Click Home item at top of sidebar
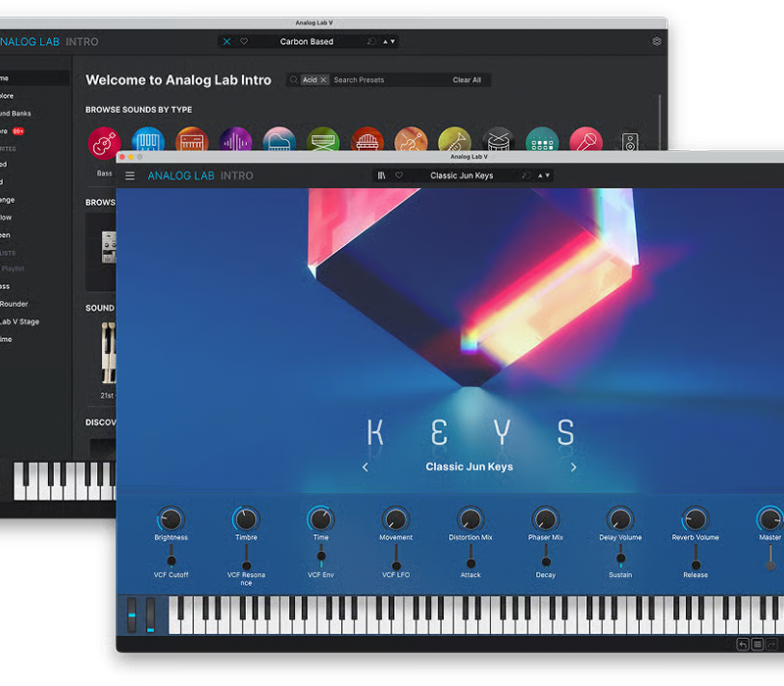This screenshot has height=686, width=784. (x=35, y=78)
